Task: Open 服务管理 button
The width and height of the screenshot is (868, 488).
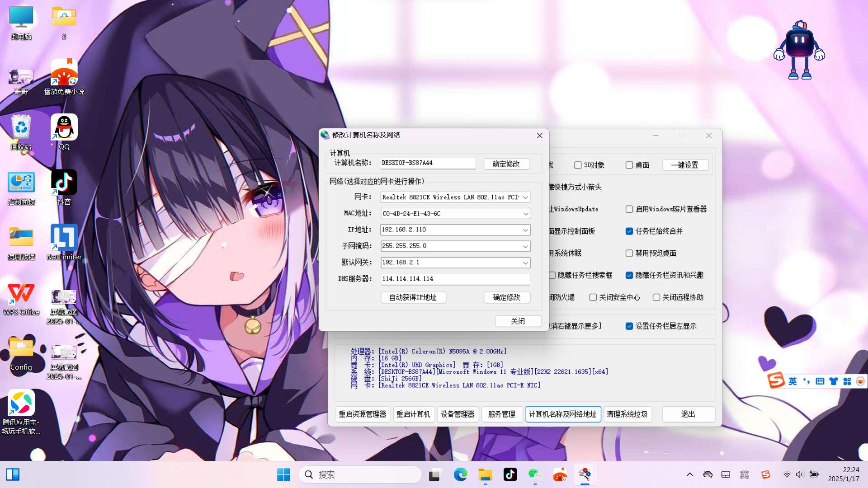Action: pyautogui.click(x=502, y=414)
